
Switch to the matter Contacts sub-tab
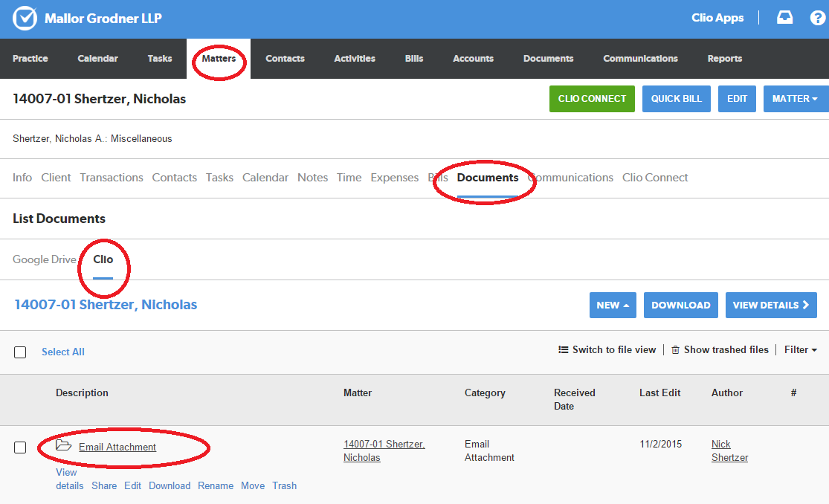pos(175,178)
